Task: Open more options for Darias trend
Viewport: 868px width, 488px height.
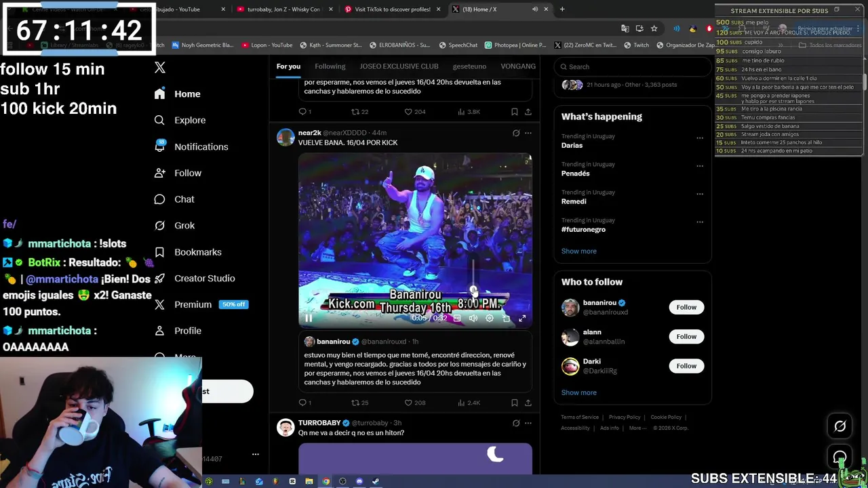Action: click(x=700, y=138)
